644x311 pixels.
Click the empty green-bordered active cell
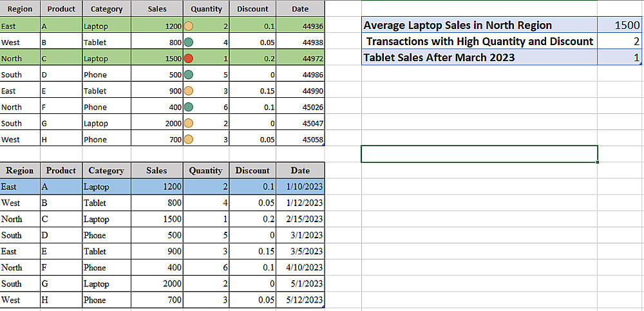479,154
